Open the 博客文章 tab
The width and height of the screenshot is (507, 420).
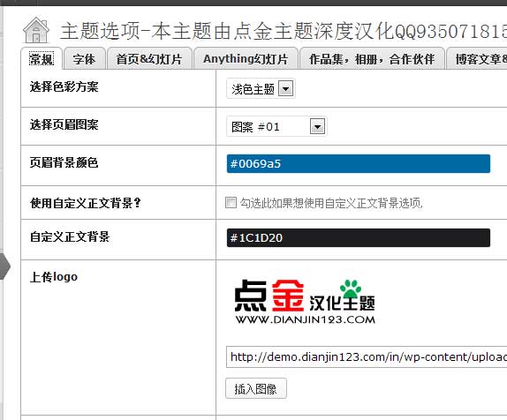[477, 59]
